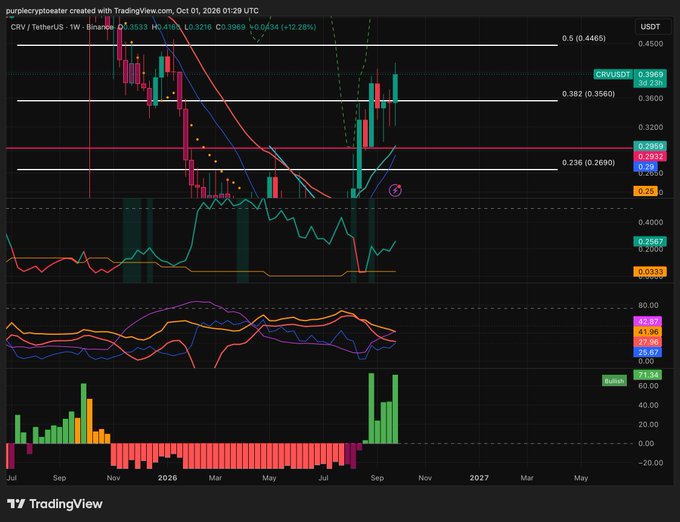
Task: Click the blue 25.67 indicator value tag
Action: 648,352
